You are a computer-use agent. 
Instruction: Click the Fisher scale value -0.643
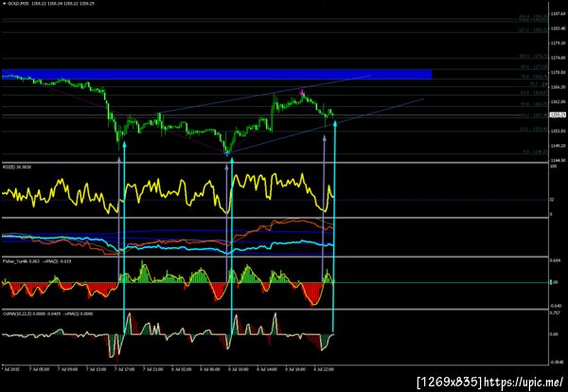[556, 306]
